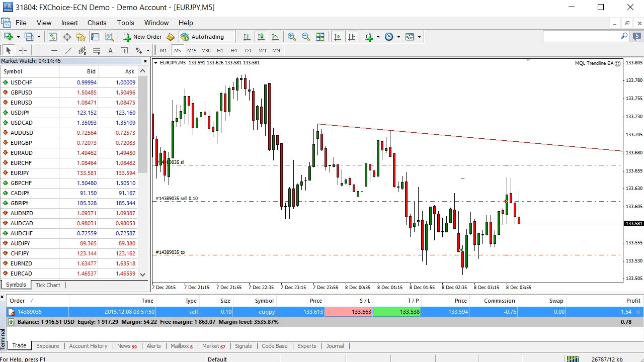Switch to Candlesticks chart display
The image size is (644, 362).
[x=261, y=37]
